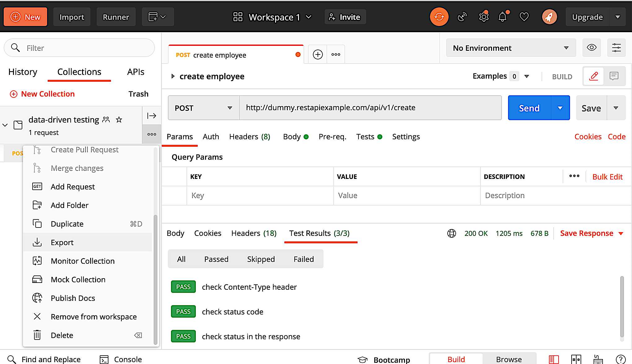Open new window dropdown icon in toolbar
The width and height of the screenshot is (632, 364).
coord(157,17)
